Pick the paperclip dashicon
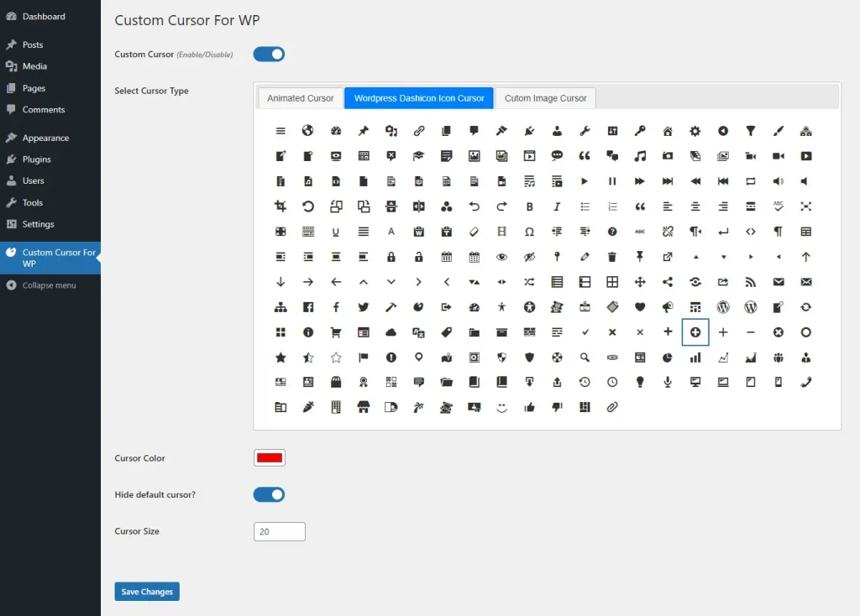860x616 pixels. (612, 407)
